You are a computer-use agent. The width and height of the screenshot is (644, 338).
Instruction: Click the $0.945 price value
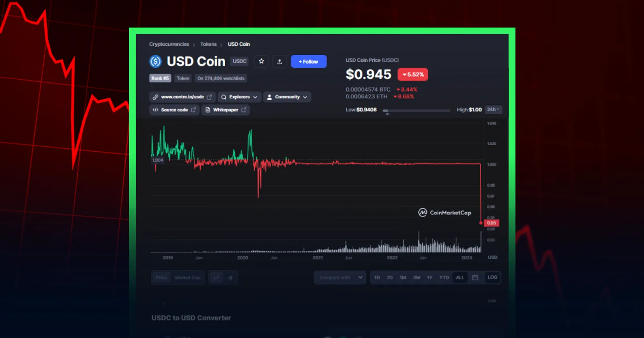[x=368, y=74]
